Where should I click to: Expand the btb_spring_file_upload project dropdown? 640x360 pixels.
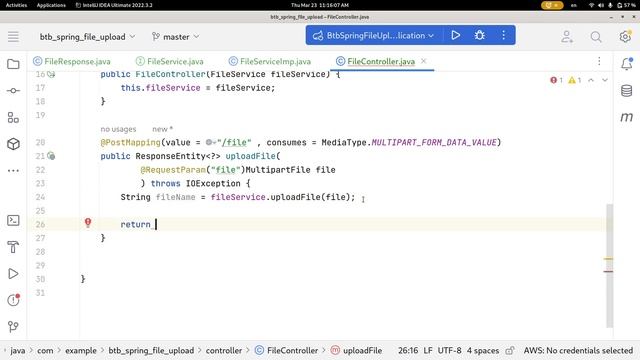pos(87,37)
